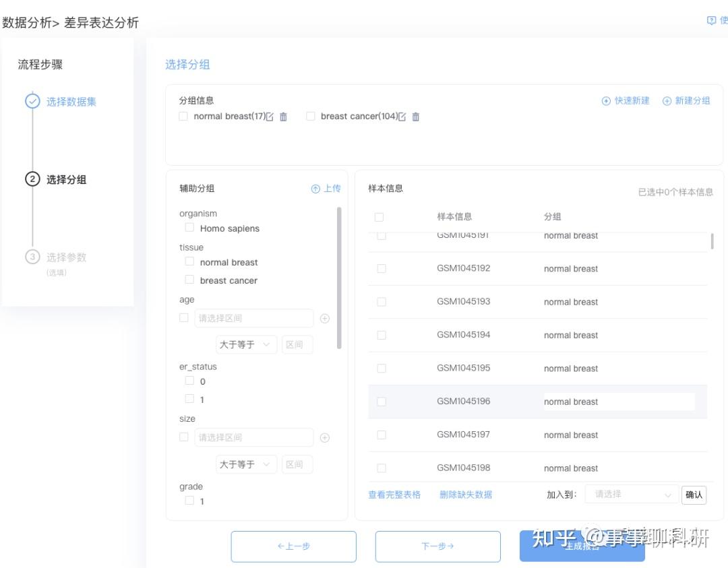Screen dimensions: 728x568
Task: Click GSM1045196 sample ID text
Action: [x=463, y=402]
